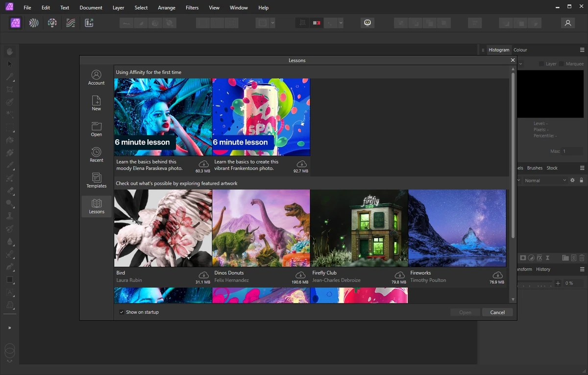Switch to the History tab
The image size is (588, 375).
[x=543, y=270]
